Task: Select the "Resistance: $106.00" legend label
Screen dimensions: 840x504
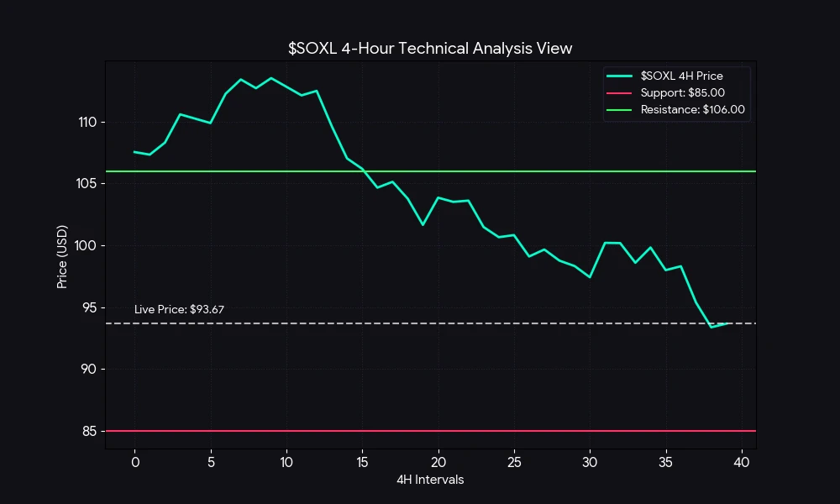Action: point(693,109)
